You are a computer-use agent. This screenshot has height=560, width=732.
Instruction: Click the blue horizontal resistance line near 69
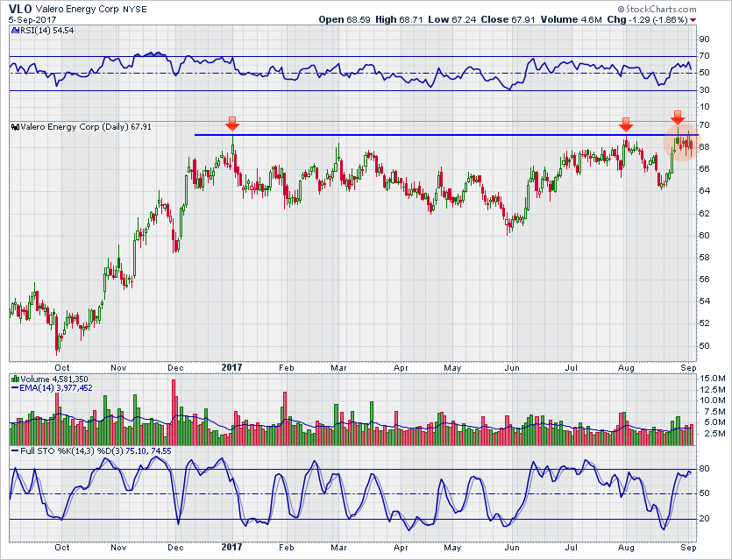(446, 135)
